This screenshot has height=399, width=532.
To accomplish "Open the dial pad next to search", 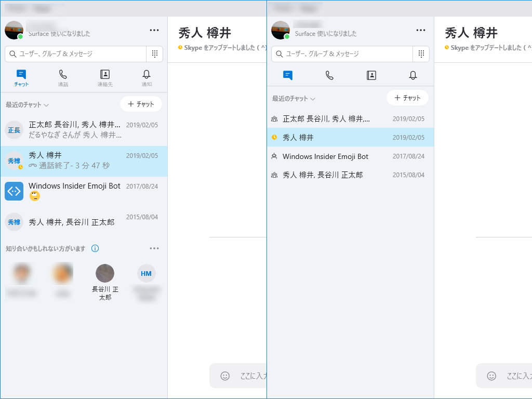I will 154,54.
